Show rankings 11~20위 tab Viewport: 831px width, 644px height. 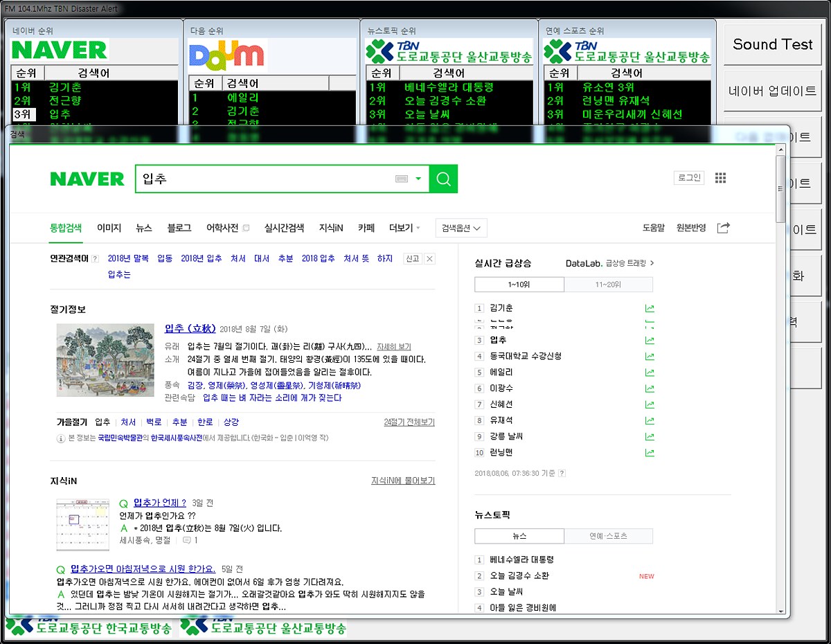[x=609, y=284]
